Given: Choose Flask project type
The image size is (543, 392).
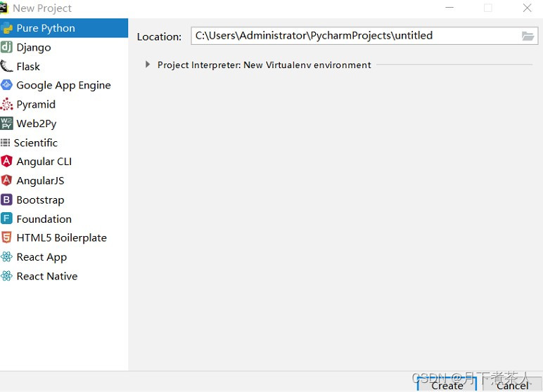Looking at the screenshot, I should pos(64,66).
